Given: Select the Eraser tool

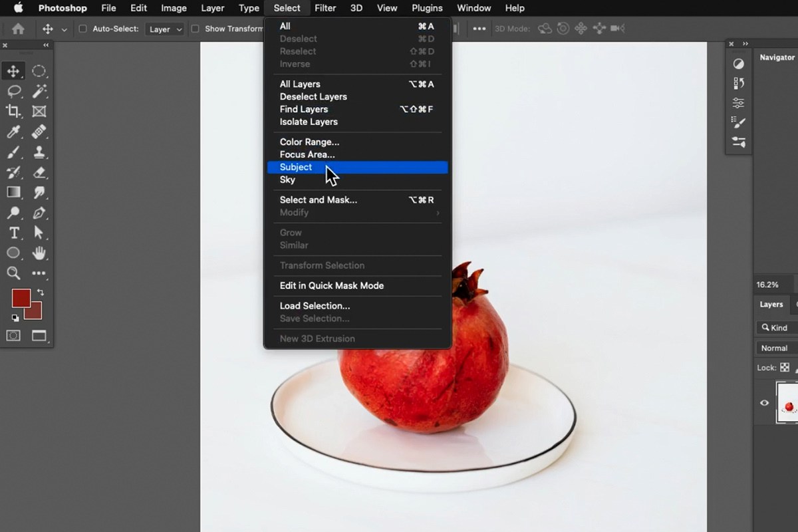Looking at the screenshot, I should 39,172.
